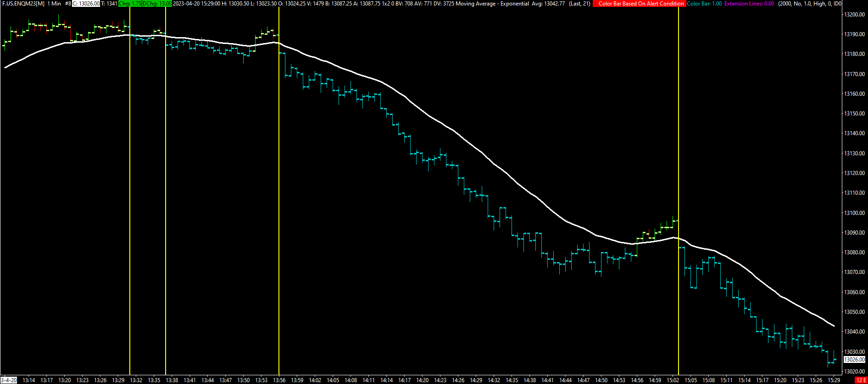Click the 13020.00 price scale label
The width and height of the screenshot is (868, 384).
coord(854,372)
